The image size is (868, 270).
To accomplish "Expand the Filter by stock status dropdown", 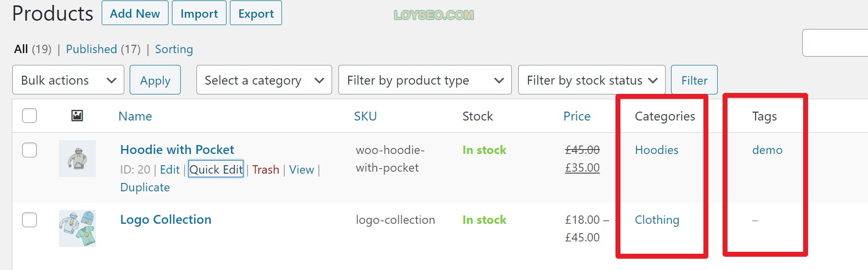I will 591,80.
